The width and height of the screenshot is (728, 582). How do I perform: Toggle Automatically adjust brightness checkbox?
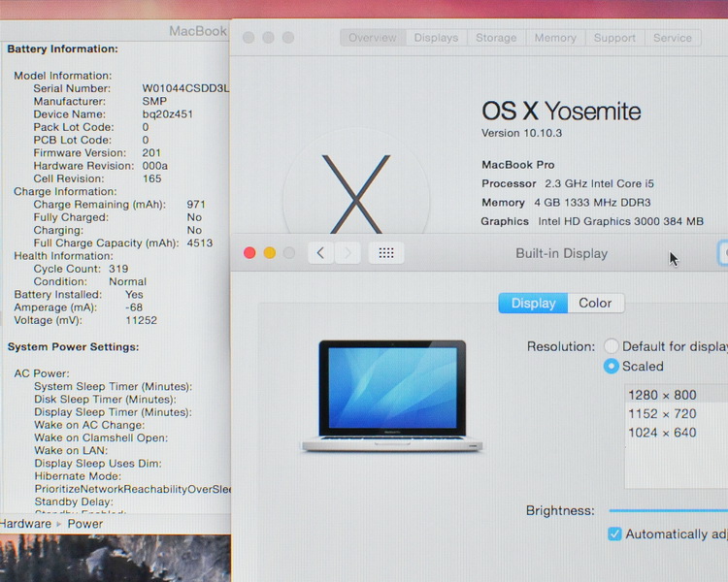614,533
